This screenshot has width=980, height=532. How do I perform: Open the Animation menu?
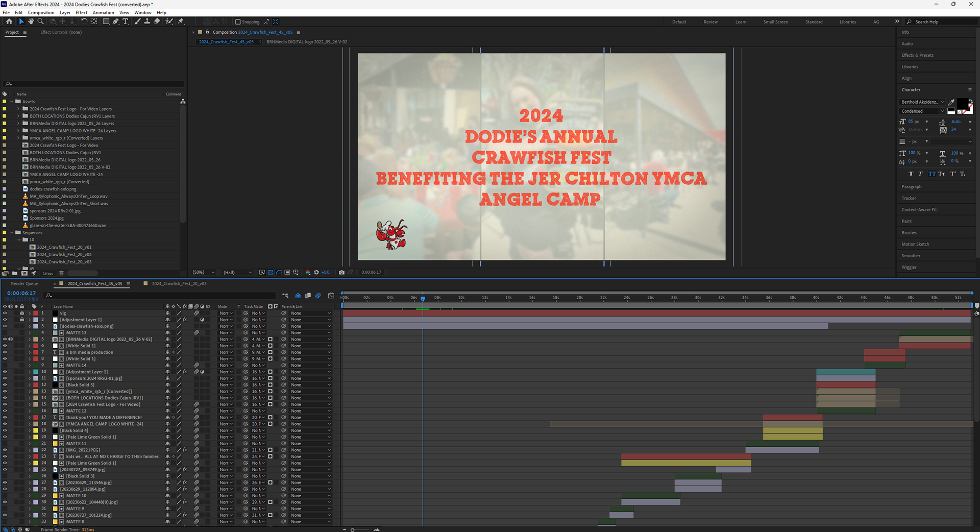103,13
